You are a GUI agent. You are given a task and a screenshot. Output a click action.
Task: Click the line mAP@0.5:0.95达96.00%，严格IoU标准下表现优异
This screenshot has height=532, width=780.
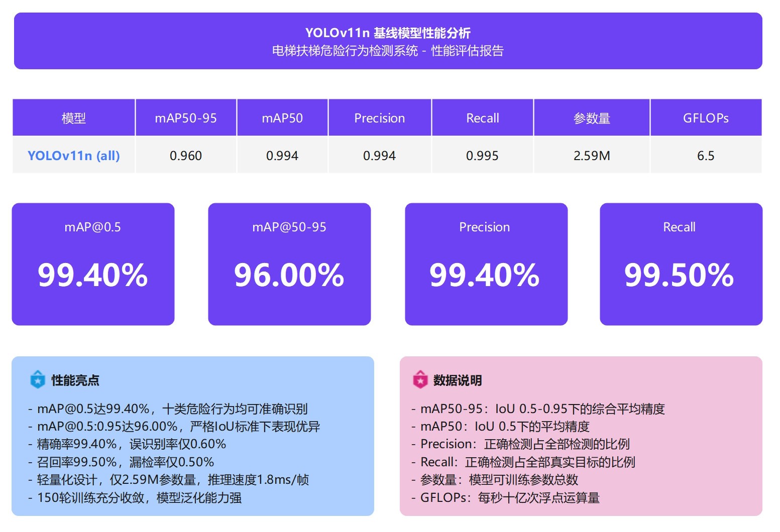(x=174, y=427)
